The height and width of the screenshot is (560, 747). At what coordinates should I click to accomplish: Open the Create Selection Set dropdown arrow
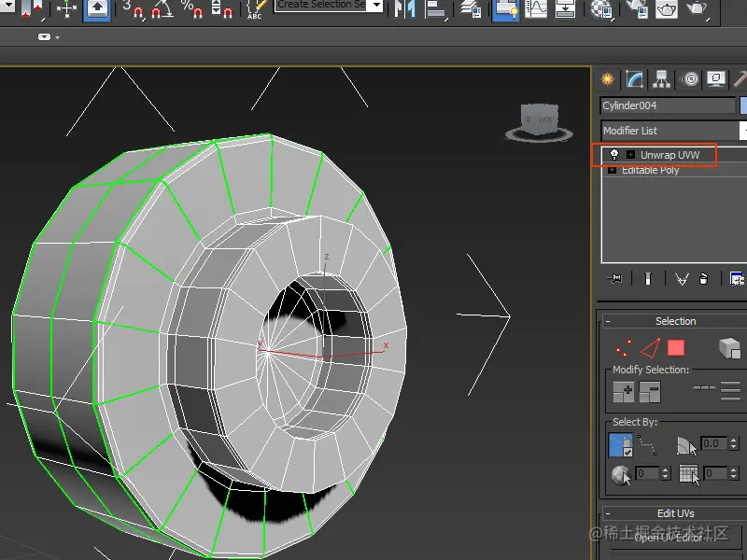pos(376,5)
